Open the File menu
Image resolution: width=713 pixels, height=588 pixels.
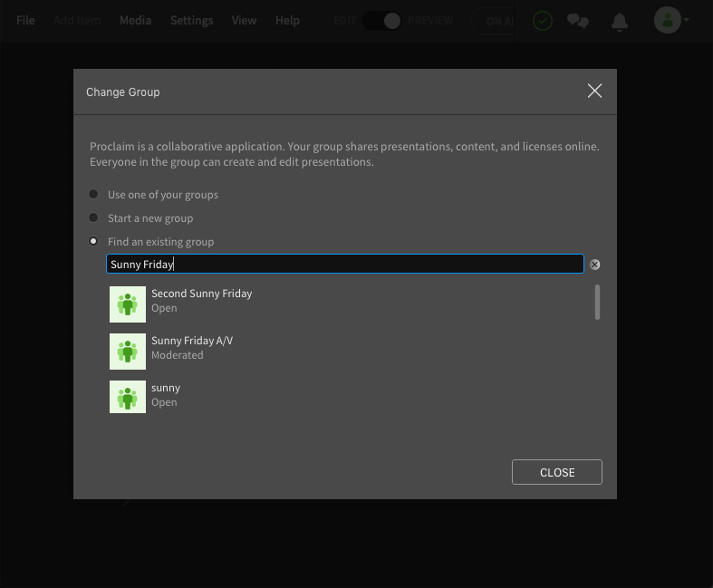pos(25,21)
